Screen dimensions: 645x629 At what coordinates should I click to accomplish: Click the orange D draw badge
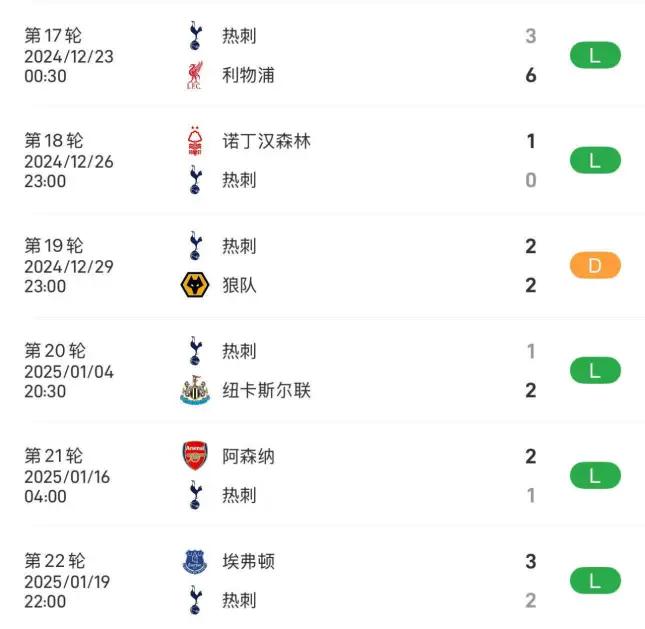pos(595,265)
